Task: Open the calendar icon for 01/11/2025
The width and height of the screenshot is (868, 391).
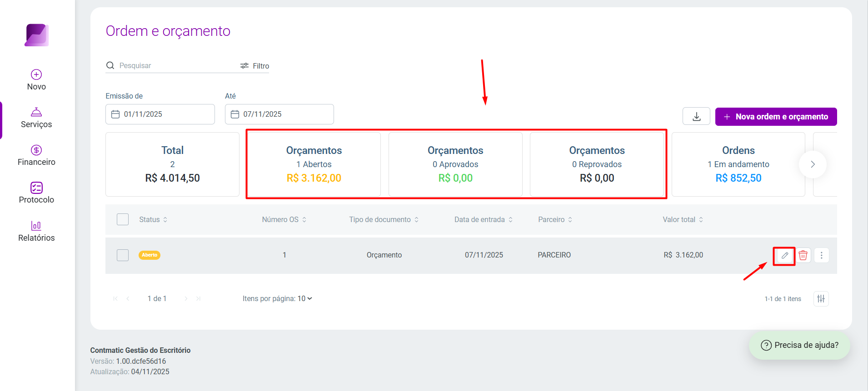Action: tap(115, 114)
